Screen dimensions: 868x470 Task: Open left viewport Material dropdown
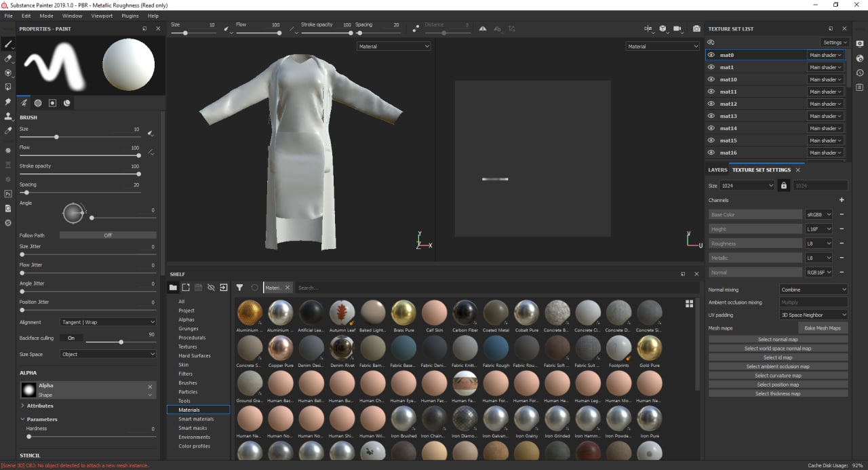tap(394, 46)
